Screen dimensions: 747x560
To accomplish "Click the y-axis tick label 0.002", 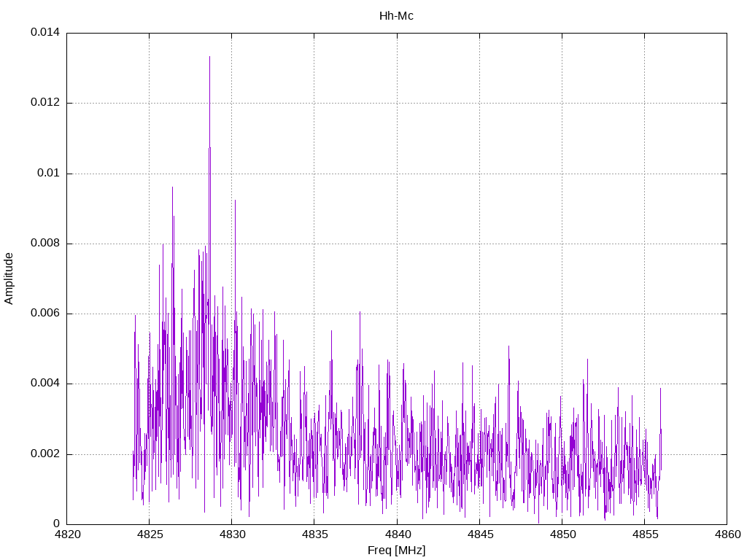I will coord(45,454).
